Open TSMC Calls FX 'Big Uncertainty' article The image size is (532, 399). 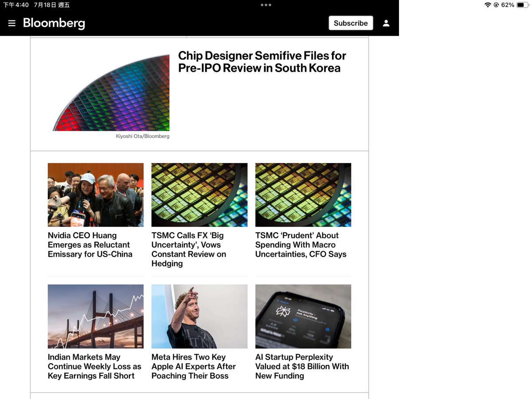[x=189, y=250]
